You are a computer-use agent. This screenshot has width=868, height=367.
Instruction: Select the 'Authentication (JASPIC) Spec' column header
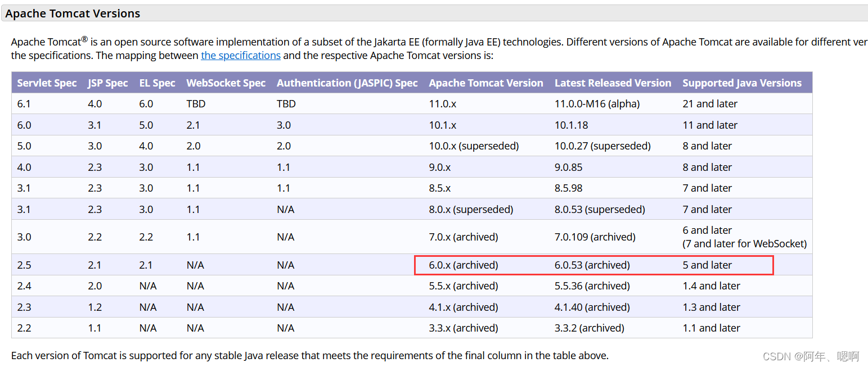pyautogui.click(x=347, y=83)
